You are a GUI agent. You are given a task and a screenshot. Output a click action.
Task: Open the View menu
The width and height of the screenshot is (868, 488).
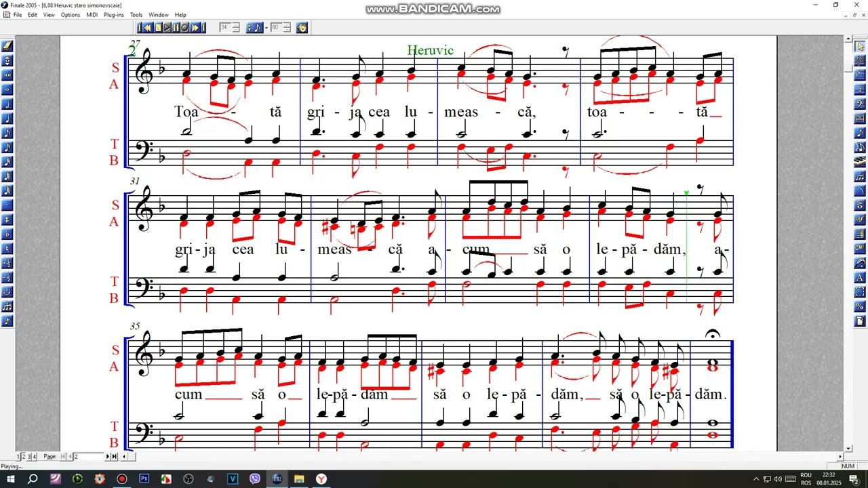coord(49,15)
